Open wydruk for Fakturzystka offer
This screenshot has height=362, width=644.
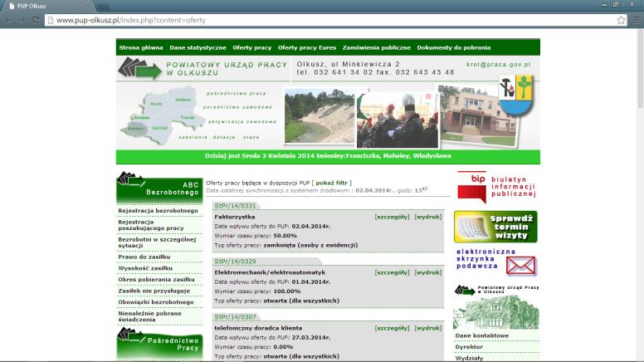(x=428, y=217)
